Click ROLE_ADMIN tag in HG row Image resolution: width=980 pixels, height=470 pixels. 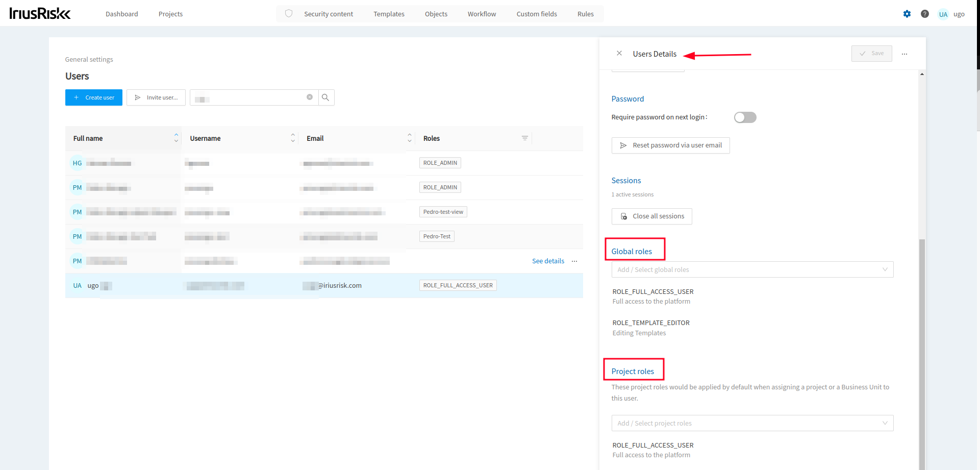click(x=440, y=163)
